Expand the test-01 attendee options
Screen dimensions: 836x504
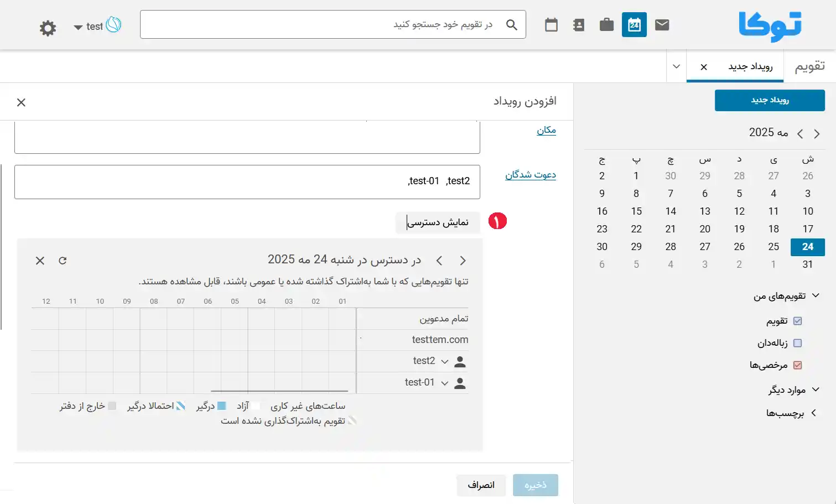tap(445, 383)
